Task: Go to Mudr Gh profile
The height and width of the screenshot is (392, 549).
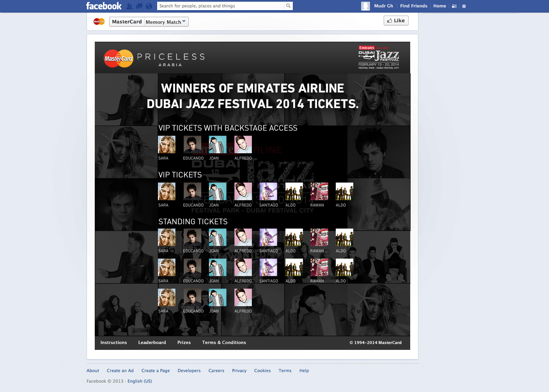Action: coord(383,6)
